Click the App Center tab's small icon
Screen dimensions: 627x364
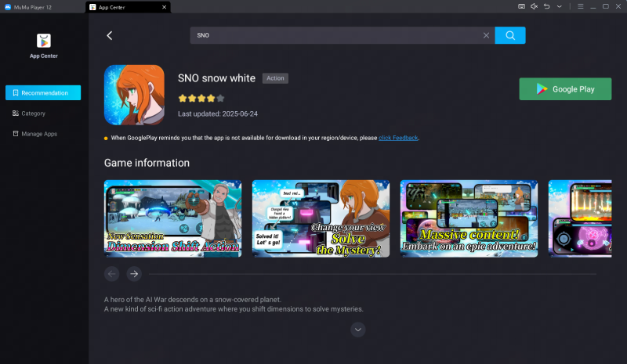pos(92,7)
